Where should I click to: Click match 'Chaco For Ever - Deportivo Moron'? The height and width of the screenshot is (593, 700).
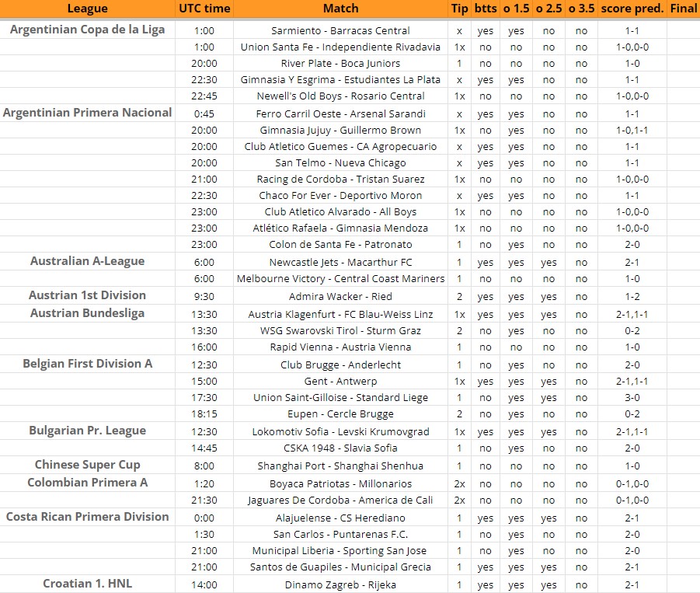click(340, 196)
